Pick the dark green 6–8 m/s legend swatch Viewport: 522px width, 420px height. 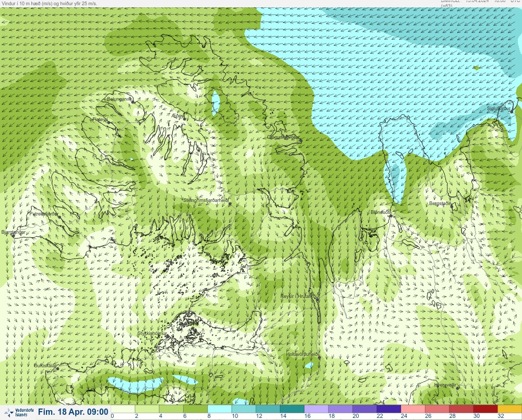[195, 409]
